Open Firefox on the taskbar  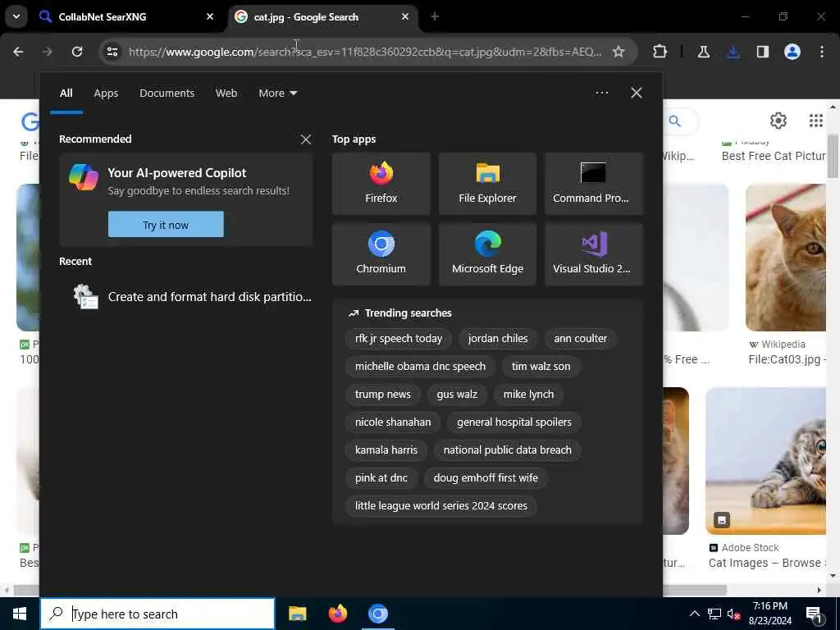click(337, 614)
